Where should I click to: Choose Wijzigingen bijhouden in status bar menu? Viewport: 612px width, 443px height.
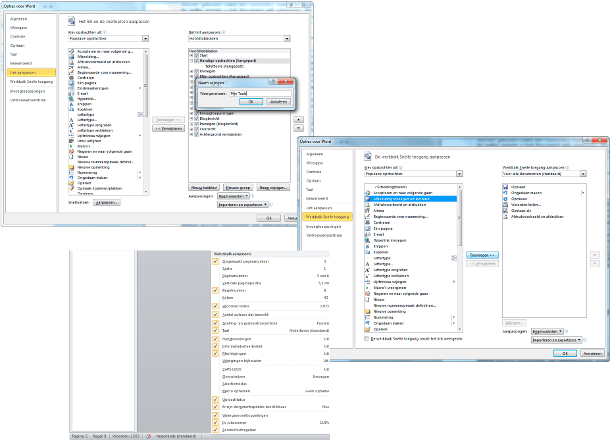pyautogui.click(x=242, y=361)
